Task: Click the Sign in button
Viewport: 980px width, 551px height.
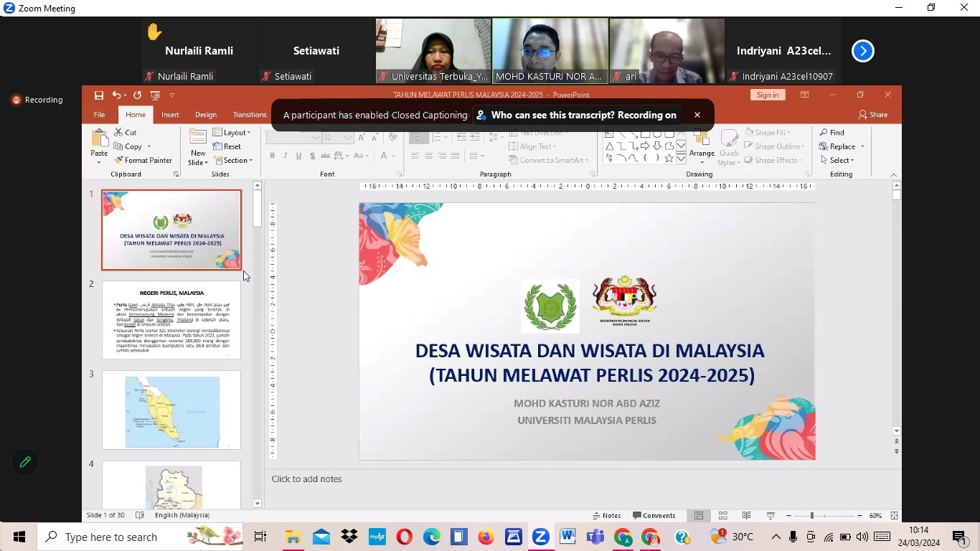Action: coord(767,95)
